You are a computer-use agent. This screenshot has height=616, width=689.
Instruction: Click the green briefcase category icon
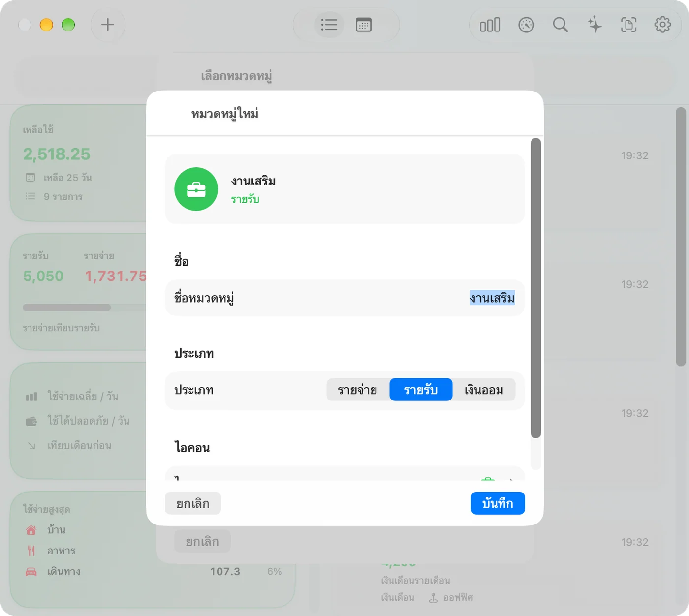point(196,189)
